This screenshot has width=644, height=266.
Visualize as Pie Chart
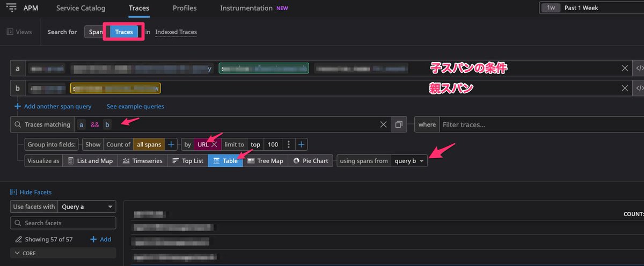pos(311,161)
